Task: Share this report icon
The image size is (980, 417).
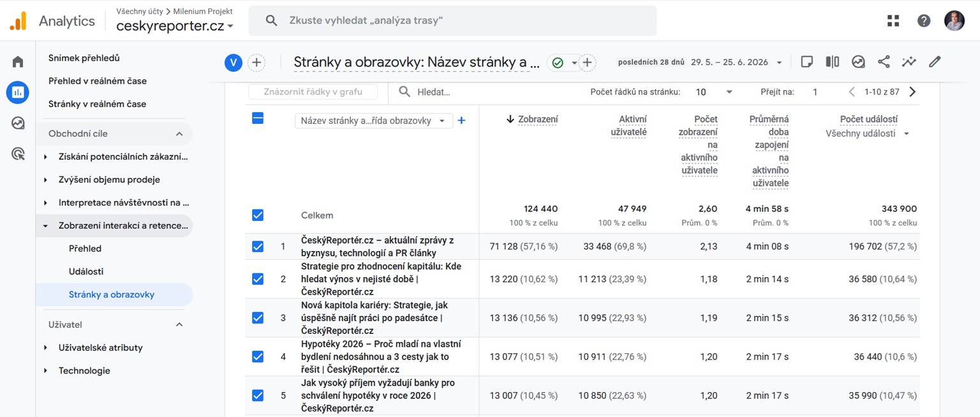Action: point(884,62)
